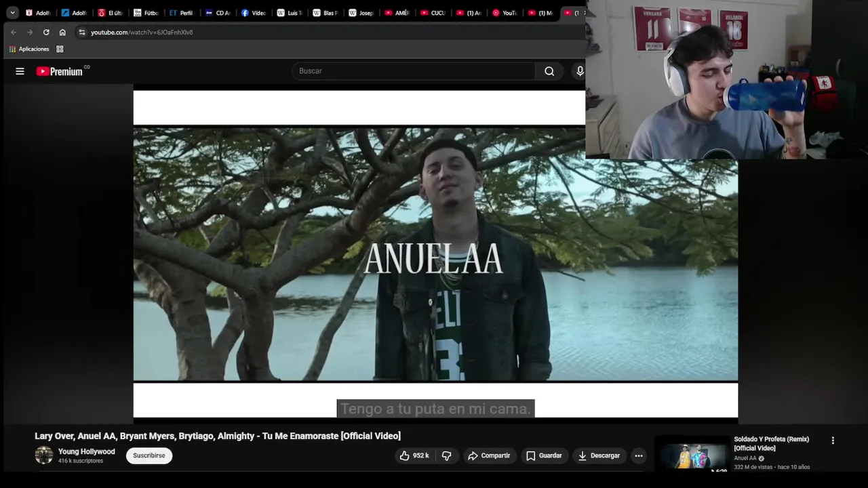Expand the tab search dropdown arrow
Image resolution: width=868 pixels, height=488 pixels.
pyautogui.click(x=12, y=13)
